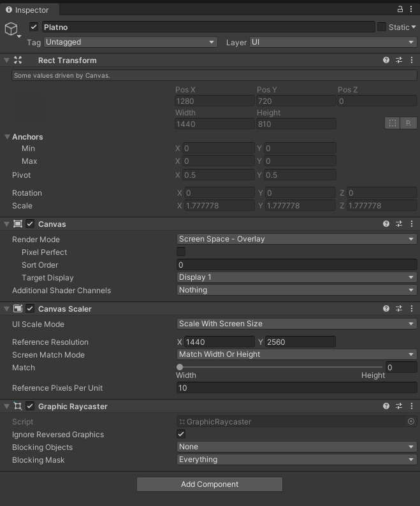Enable the Pixel Perfect checkbox

(181, 252)
